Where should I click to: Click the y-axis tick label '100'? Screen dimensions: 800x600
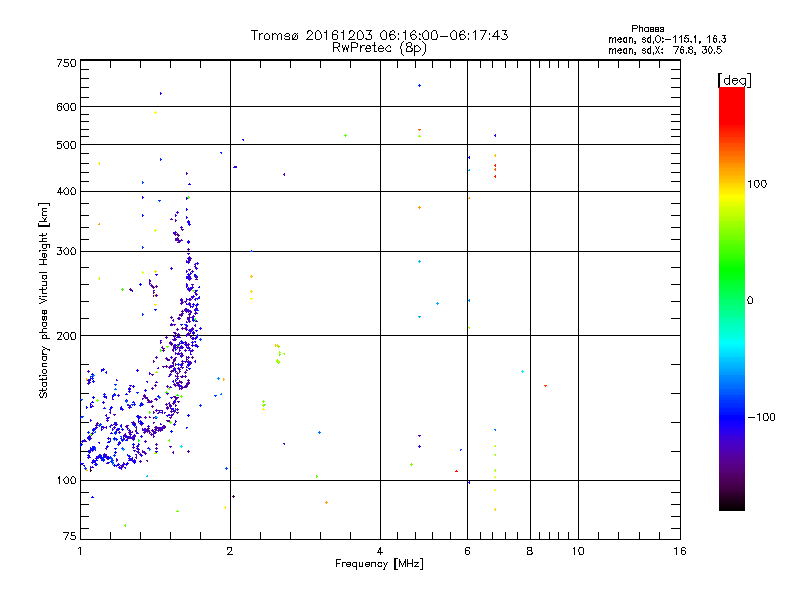pyautogui.click(x=66, y=481)
